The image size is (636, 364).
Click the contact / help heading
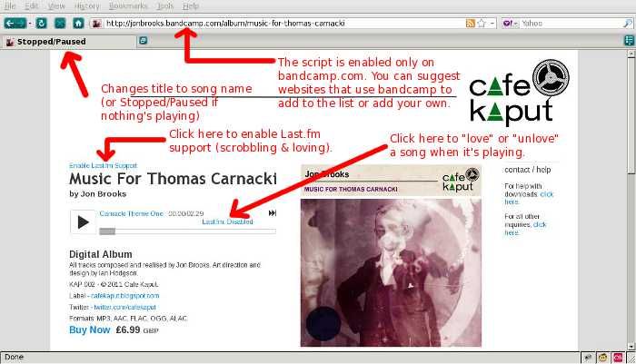(527, 170)
